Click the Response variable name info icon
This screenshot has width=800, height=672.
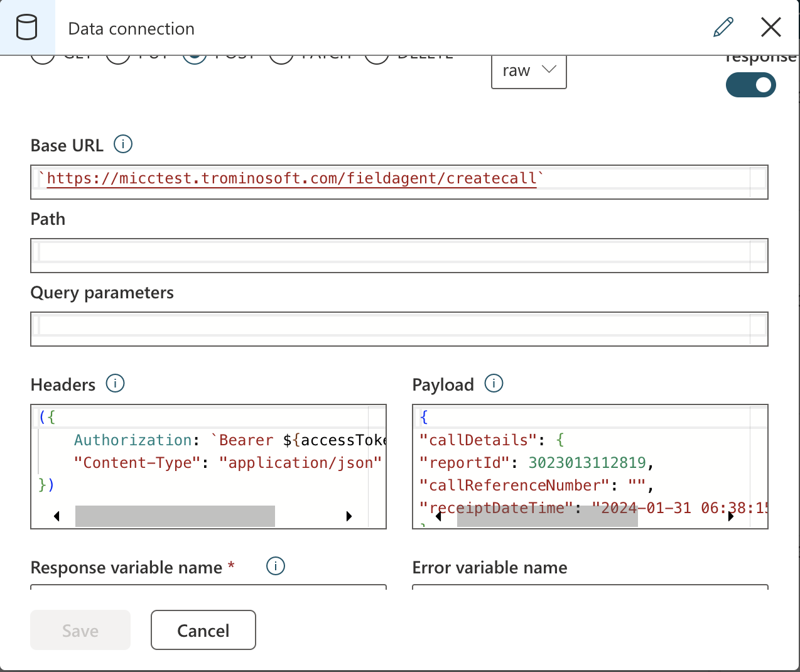tap(276, 566)
